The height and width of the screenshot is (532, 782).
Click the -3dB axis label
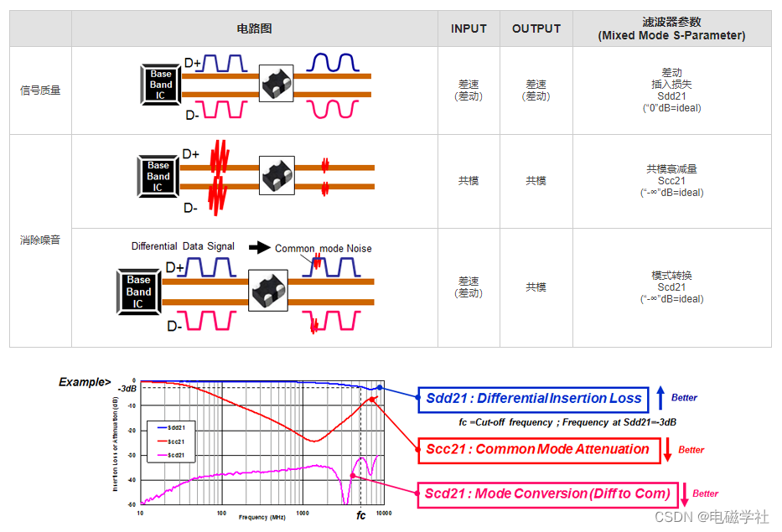coord(127,389)
